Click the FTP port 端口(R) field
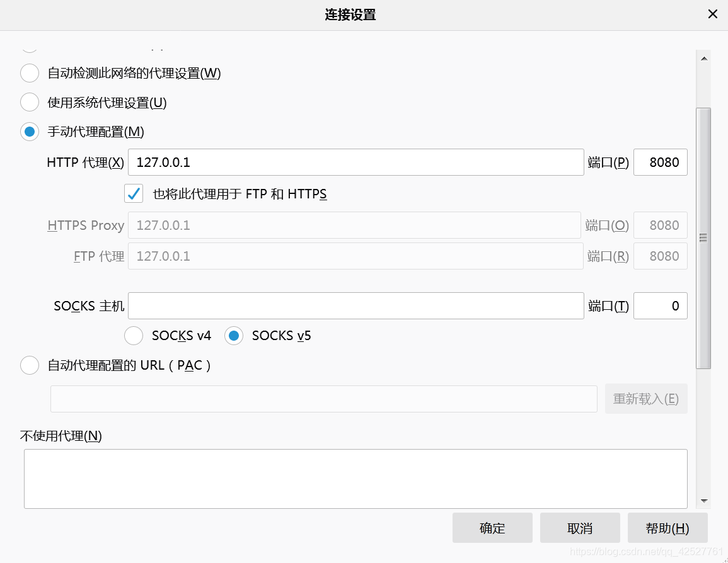Image resolution: width=728 pixels, height=563 pixels. point(660,256)
